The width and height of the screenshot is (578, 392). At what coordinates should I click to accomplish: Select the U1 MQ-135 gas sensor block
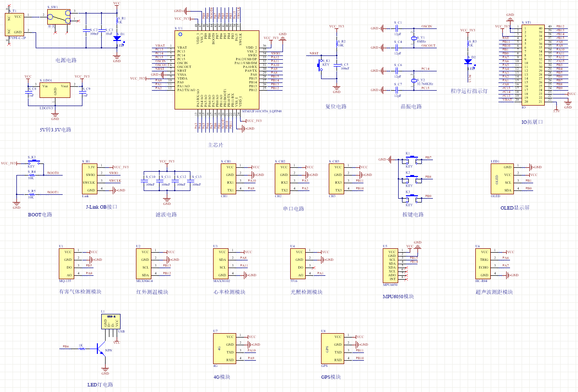[67, 264]
